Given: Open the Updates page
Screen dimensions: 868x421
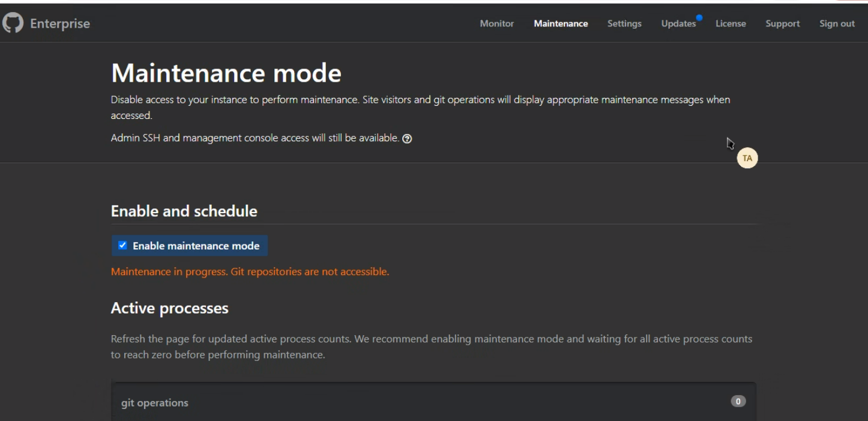Looking at the screenshot, I should [678, 23].
